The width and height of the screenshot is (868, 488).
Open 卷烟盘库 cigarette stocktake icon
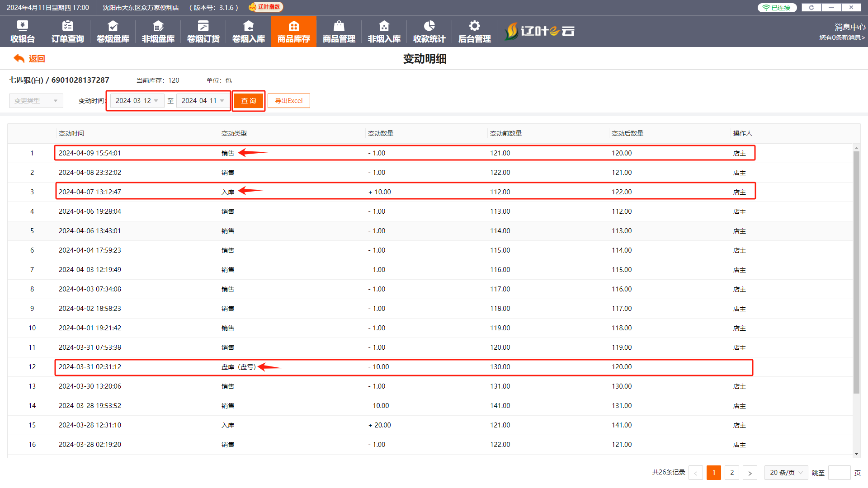tap(113, 31)
